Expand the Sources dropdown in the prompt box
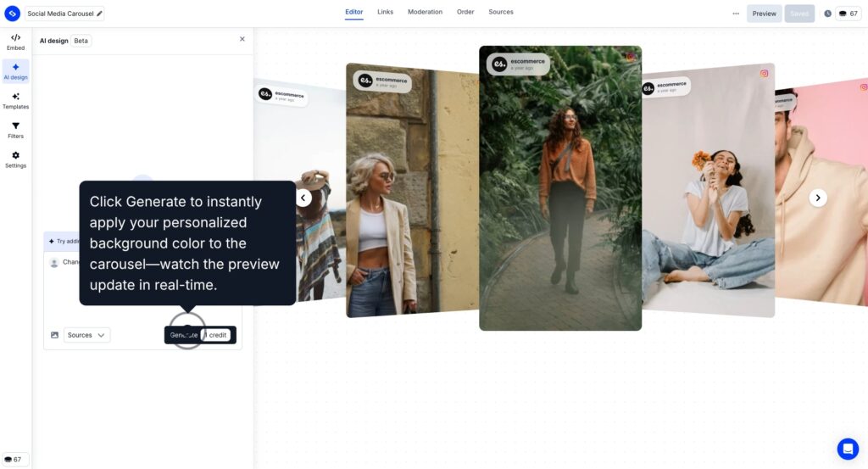This screenshot has width=868, height=469. [x=86, y=335]
